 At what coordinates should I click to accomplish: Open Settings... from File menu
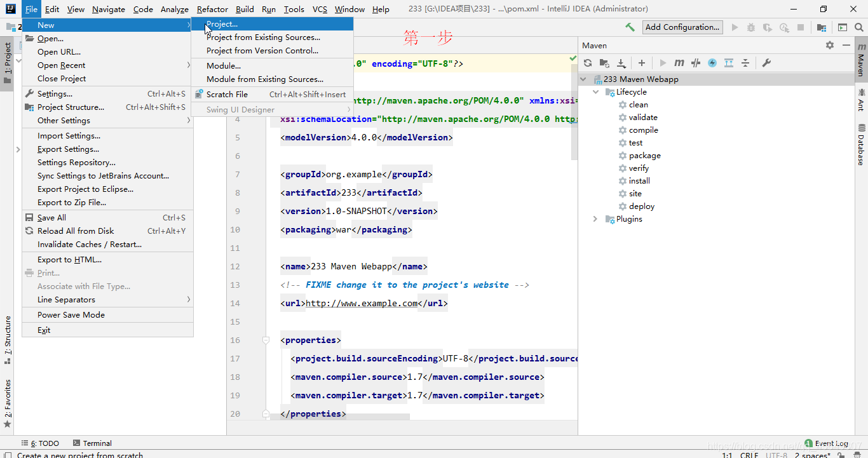pyautogui.click(x=107, y=93)
